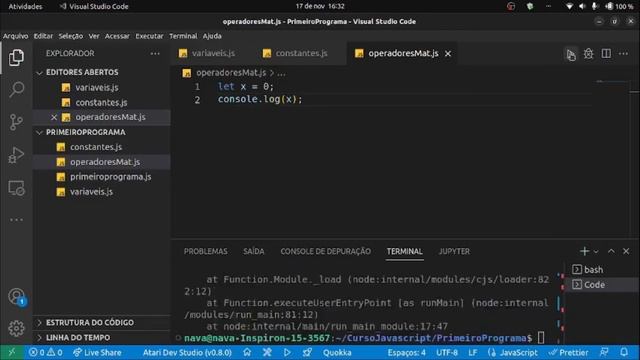640x360 pixels.
Task: Open Arquivo menu
Action: (16, 36)
